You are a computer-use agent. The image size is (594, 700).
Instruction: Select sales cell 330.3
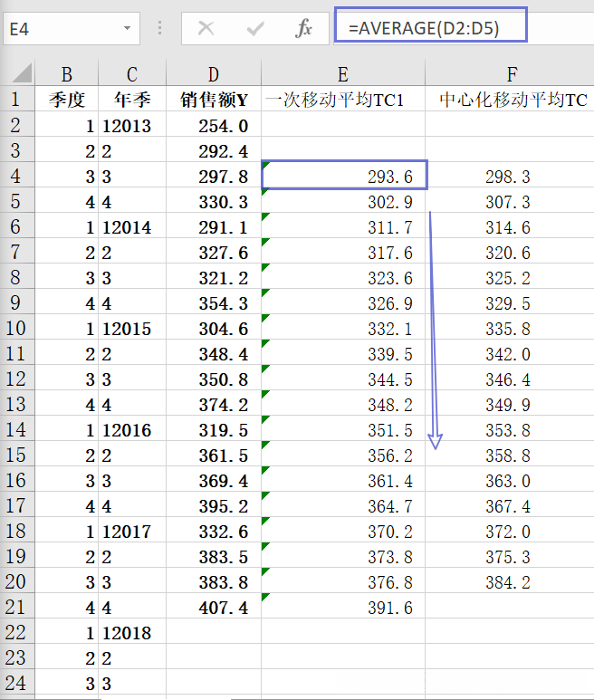point(214,200)
